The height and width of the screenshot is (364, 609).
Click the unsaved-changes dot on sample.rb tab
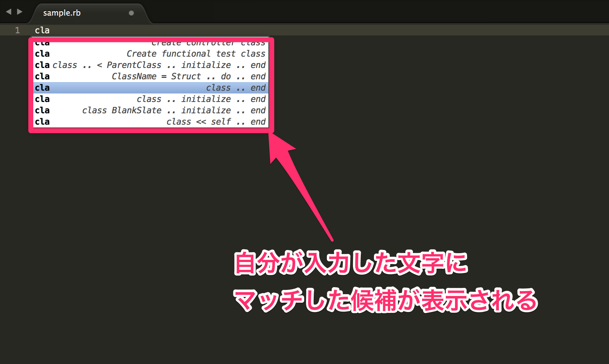[x=131, y=13]
